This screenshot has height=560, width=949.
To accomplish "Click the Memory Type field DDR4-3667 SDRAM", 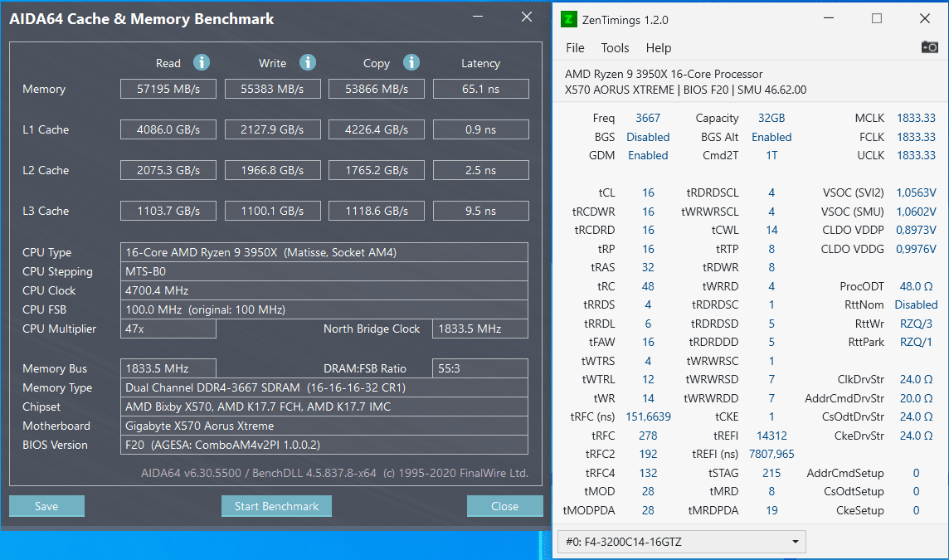I will click(x=324, y=387).
